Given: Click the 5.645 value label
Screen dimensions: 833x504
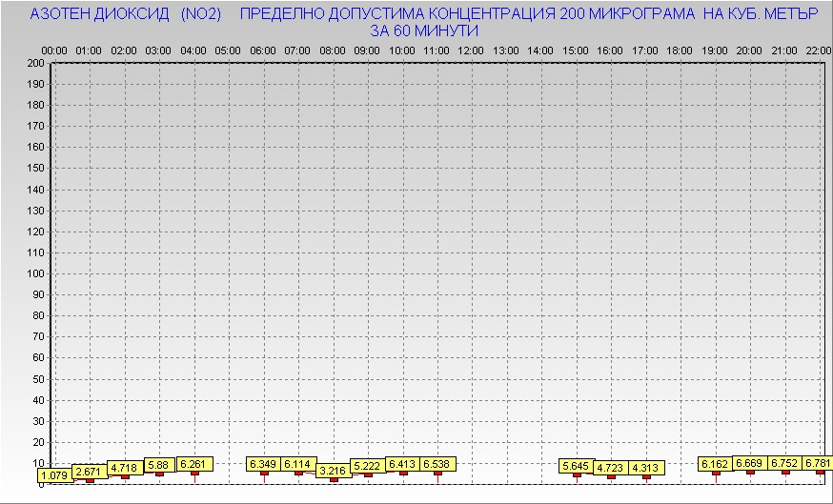Looking at the screenshot, I should [576, 466].
